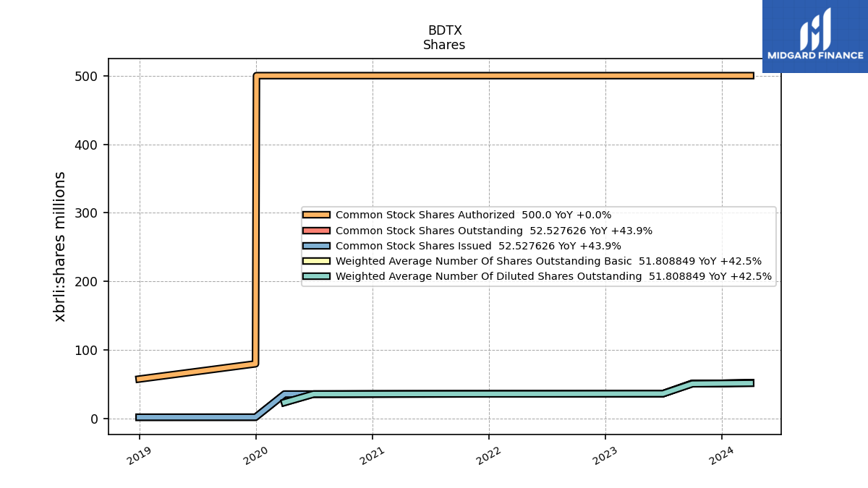Click the x-axis tick label 2019
The height and width of the screenshot is (488, 868).
click(x=139, y=455)
